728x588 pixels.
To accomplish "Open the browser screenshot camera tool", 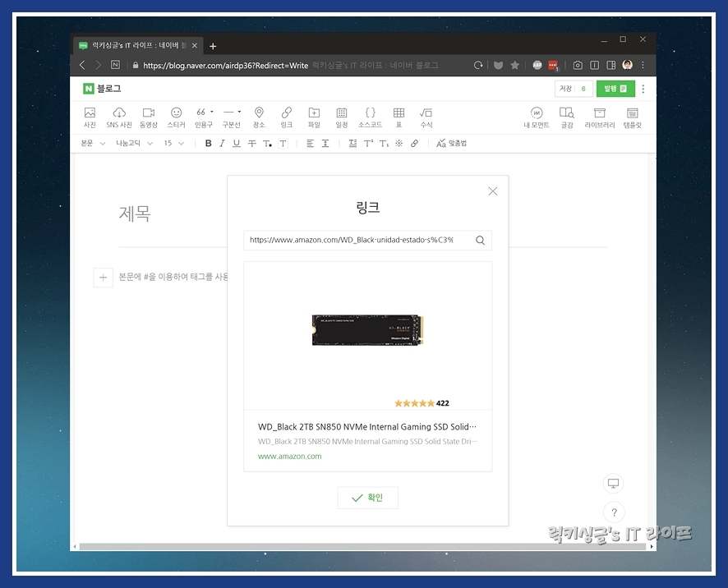I will tap(578, 66).
